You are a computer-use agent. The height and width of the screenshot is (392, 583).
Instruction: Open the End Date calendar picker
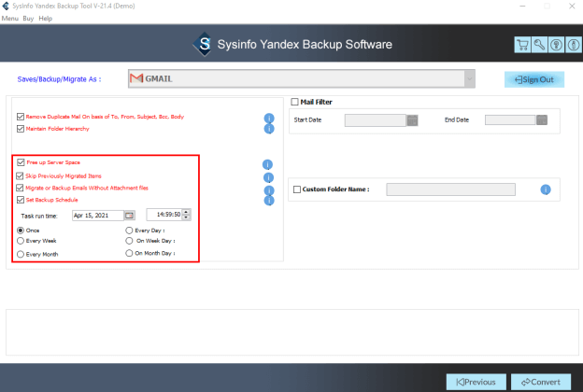542,120
